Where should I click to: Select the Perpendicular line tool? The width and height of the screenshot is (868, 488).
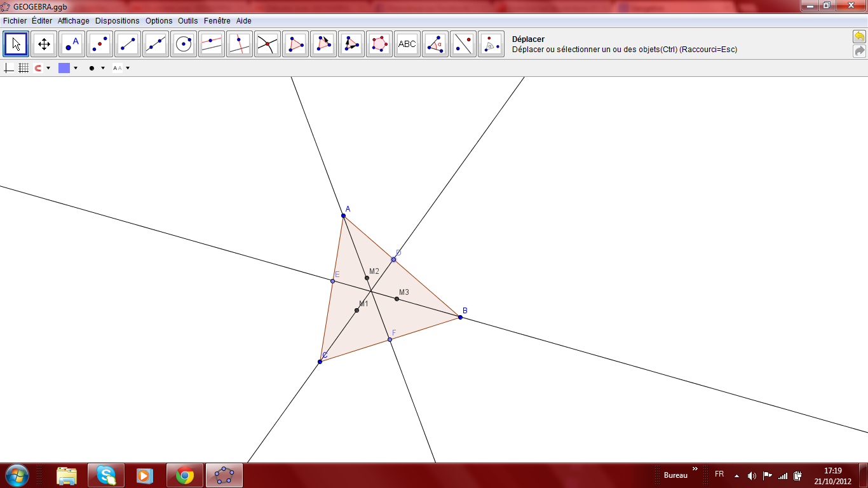[x=240, y=44]
